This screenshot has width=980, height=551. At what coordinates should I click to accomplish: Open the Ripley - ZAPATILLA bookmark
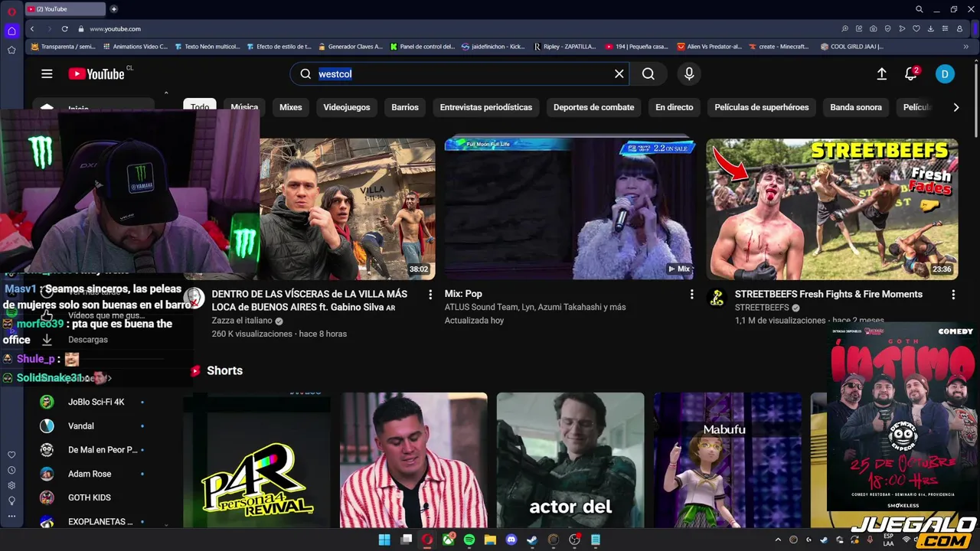565,47
